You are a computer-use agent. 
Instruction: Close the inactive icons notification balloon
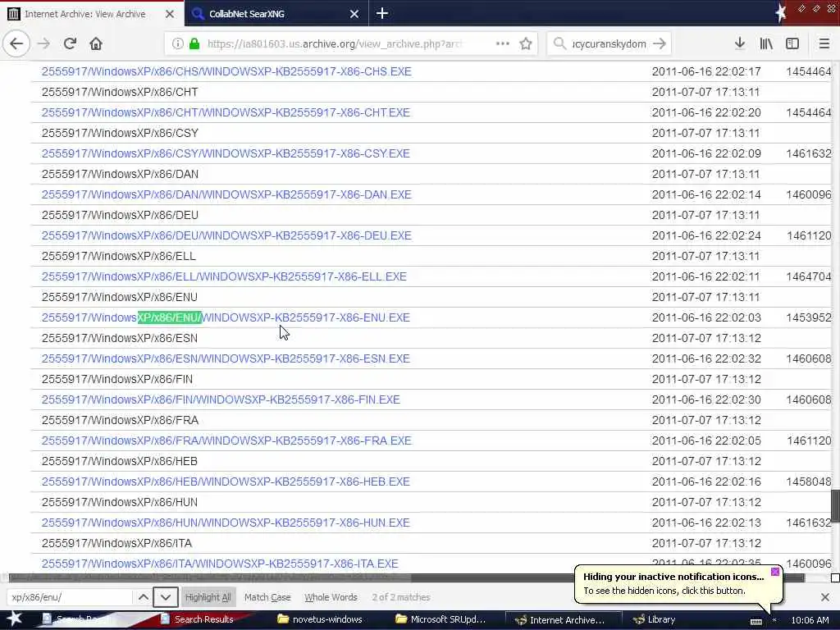click(774, 572)
